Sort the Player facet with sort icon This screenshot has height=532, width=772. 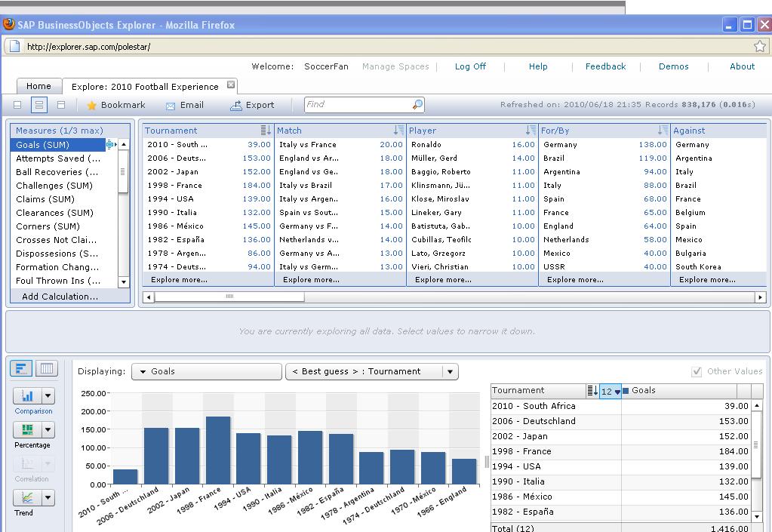[531, 131]
